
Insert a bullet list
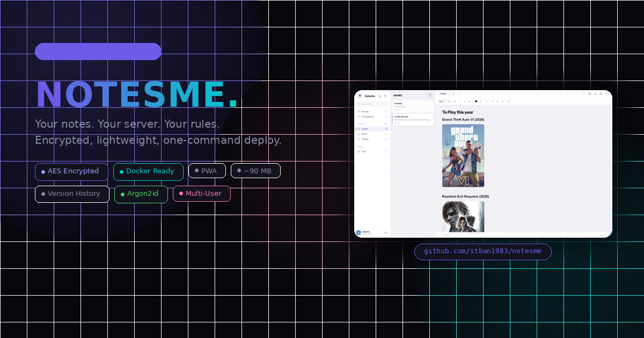click(x=493, y=101)
